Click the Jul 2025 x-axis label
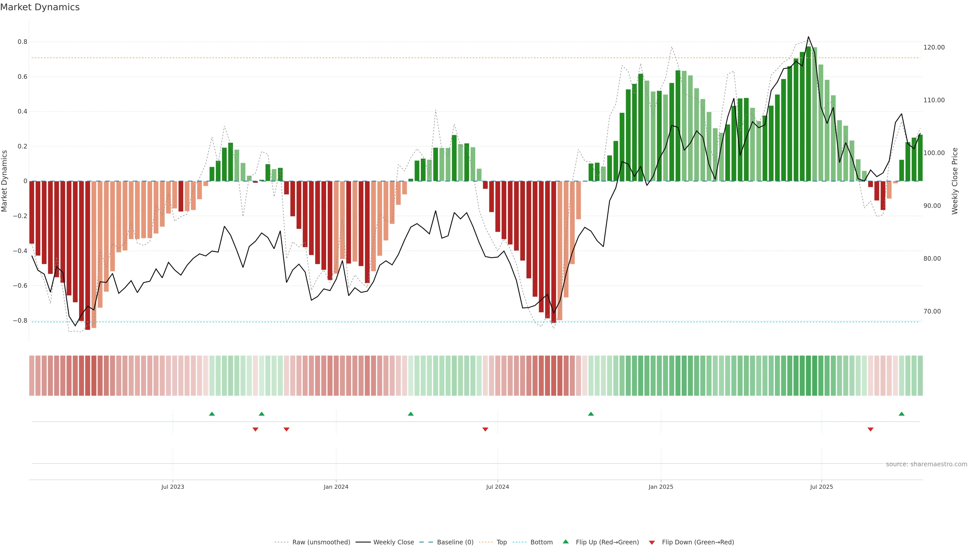This screenshot has width=980, height=551. click(821, 487)
